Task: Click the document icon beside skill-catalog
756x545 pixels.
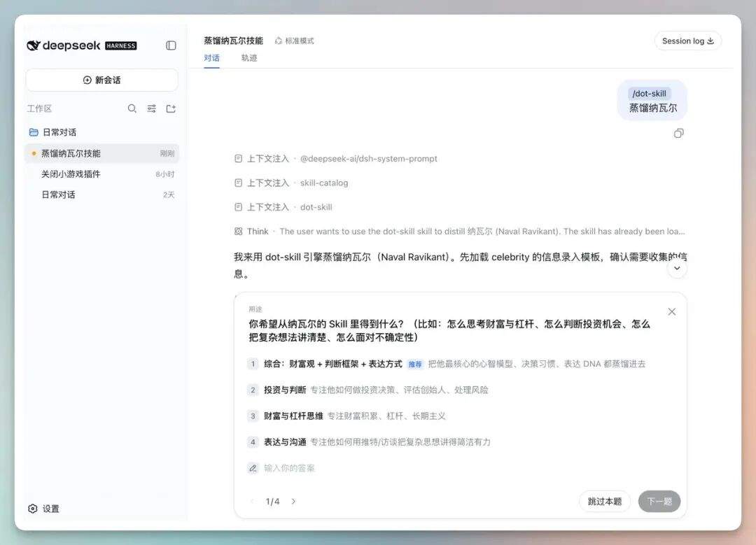Action: click(238, 183)
